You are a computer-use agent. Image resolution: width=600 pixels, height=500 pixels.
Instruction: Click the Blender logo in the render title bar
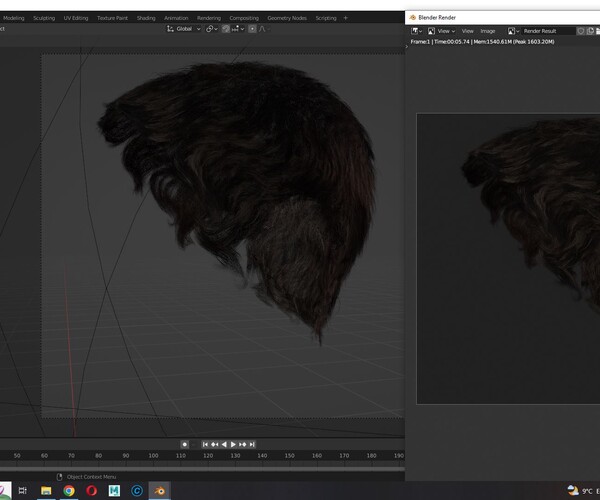click(412, 18)
